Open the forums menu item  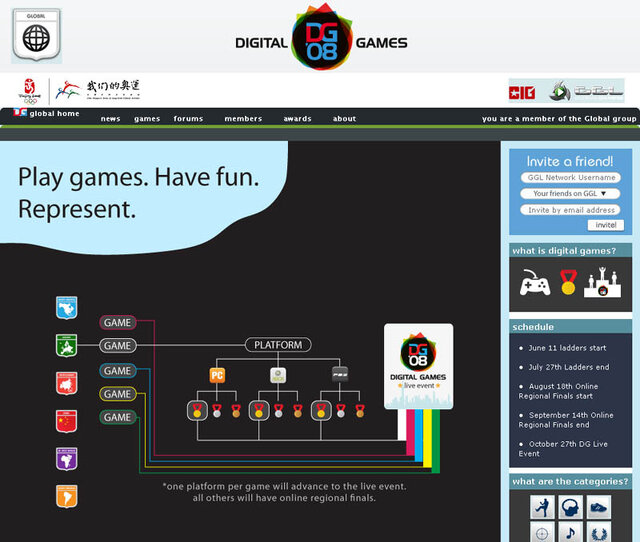[x=188, y=119]
